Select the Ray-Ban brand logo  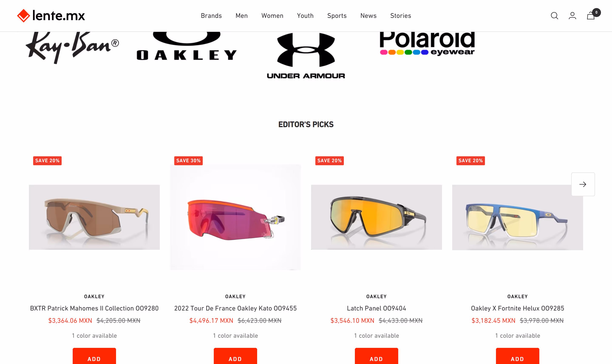(x=72, y=47)
